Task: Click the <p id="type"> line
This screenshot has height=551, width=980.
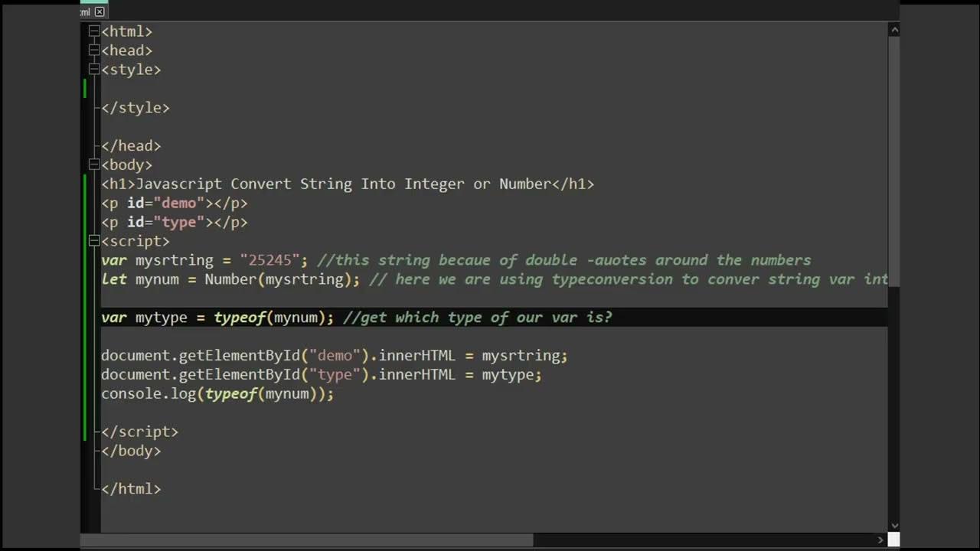Action: pos(175,222)
